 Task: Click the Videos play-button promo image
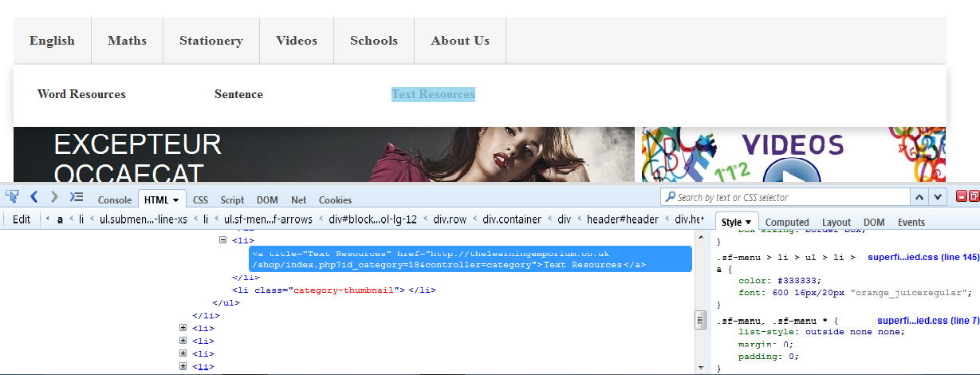[794, 154]
